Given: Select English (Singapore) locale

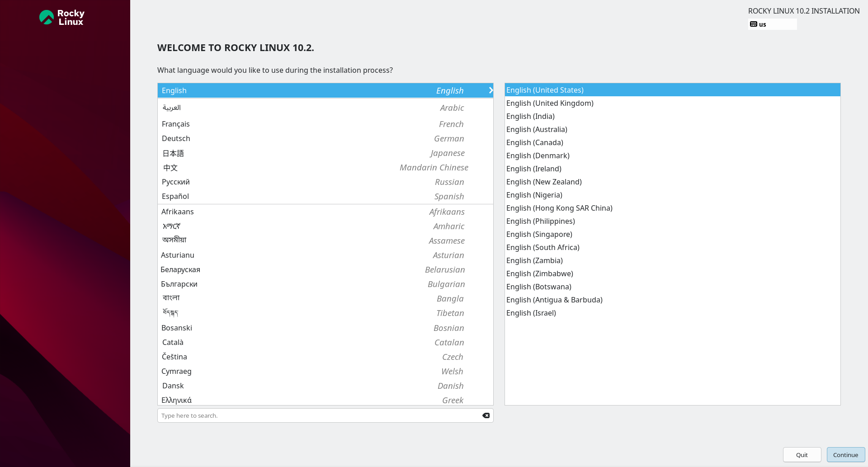Looking at the screenshot, I should pyautogui.click(x=673, y=234).
